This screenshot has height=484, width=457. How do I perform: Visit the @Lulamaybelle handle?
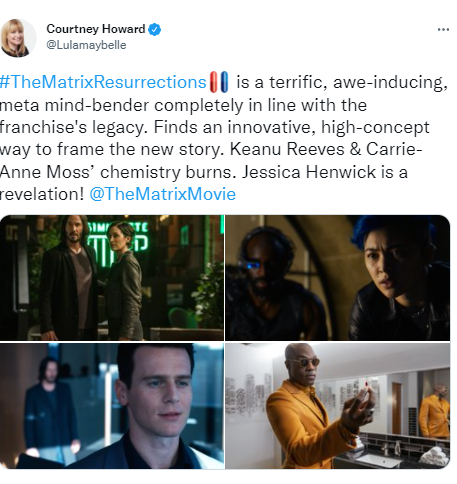tap(86, 45)
